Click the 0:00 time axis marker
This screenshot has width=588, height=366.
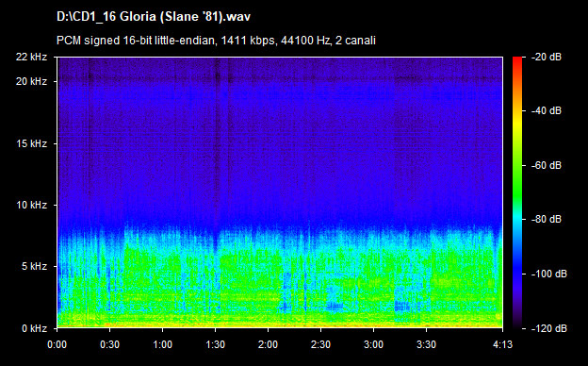click(x=57, y=344)
